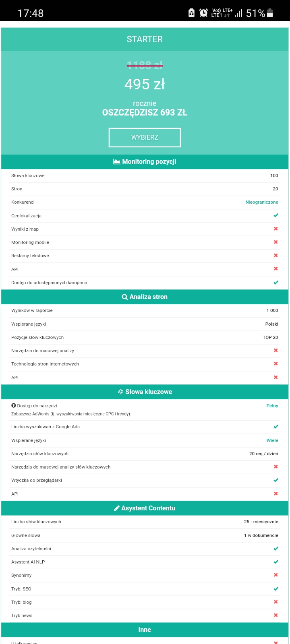290x644 pixels.
Task: Open the Analiza stron section header
Action: click(x=145, y=297)
